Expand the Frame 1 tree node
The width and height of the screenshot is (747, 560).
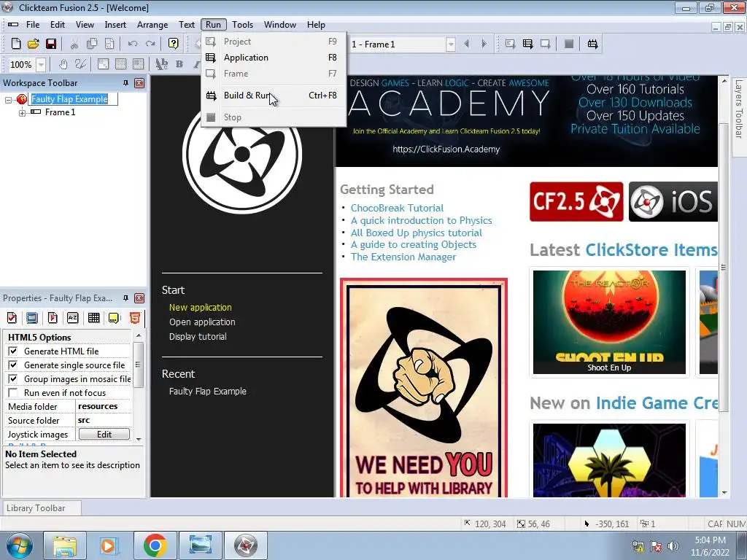(x=22, y=113)
